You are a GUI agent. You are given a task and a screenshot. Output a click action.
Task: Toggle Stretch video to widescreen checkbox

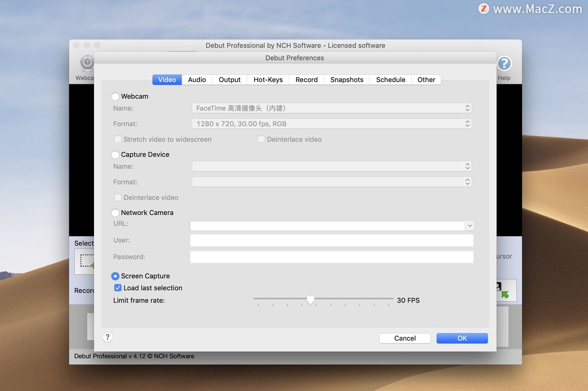[118, 139]
